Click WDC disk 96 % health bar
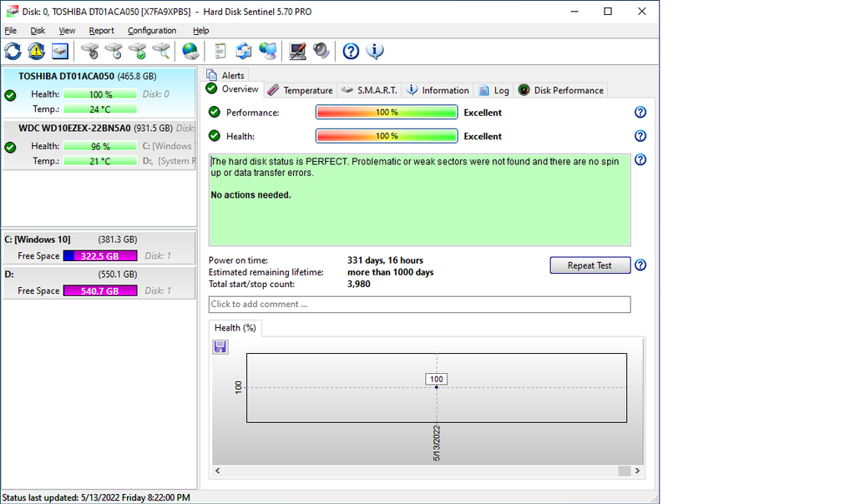This screenshot has height=504, width=855. [100, 146]
